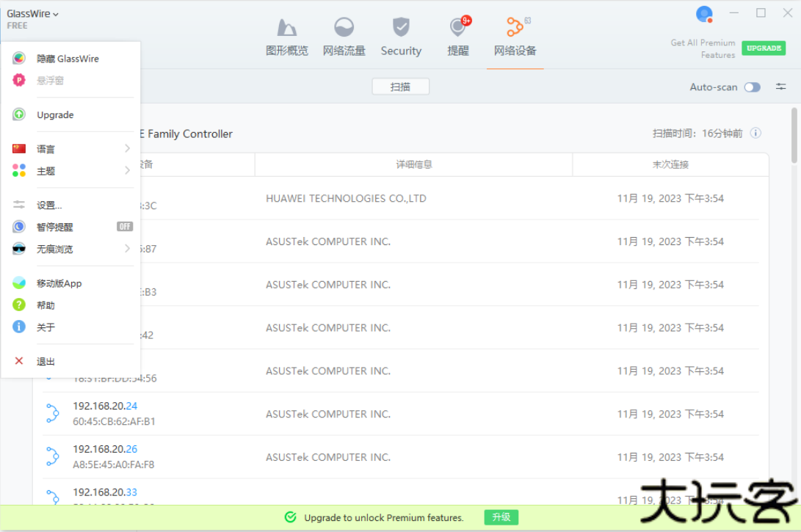Screen dimensions: 801x532
Task: Click the 图形概览 graph icon
Action: pyautogui.click(x=286, y=27)
